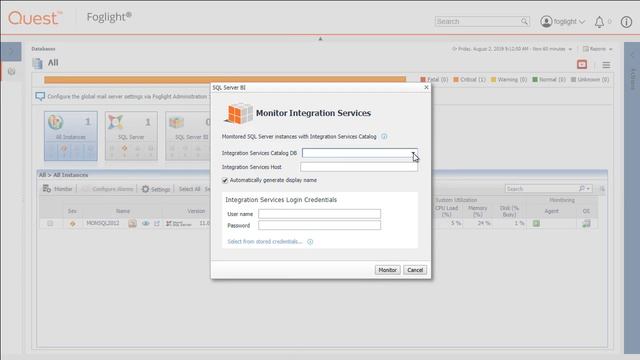Click the Warning (0) legend swatch
The image size is (640, 360).
(x=493, y=80)
